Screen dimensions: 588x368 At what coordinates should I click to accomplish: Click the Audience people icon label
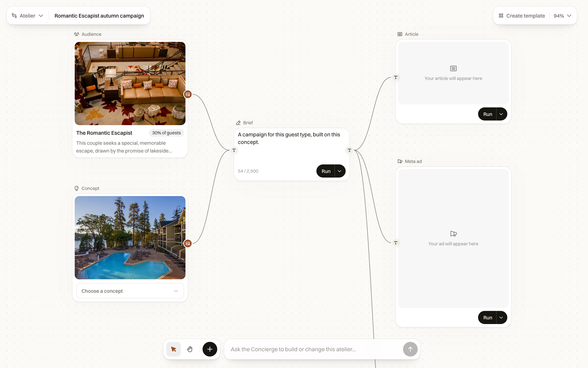pyautogui.click(x=77, y=34)
